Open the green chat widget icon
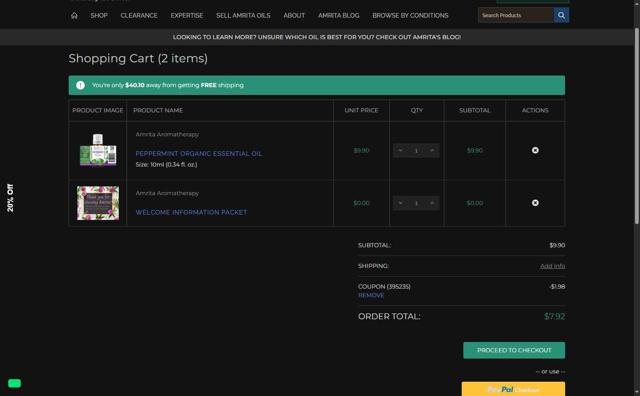Image resolution: width=640 pixels, height=396 pixels. tap(14, 383)
